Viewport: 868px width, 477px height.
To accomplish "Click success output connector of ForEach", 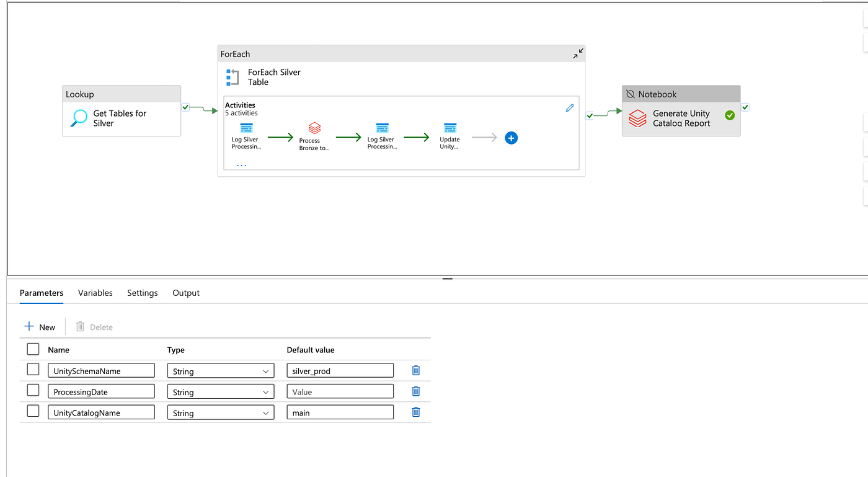I will click(x=590, y=115).
